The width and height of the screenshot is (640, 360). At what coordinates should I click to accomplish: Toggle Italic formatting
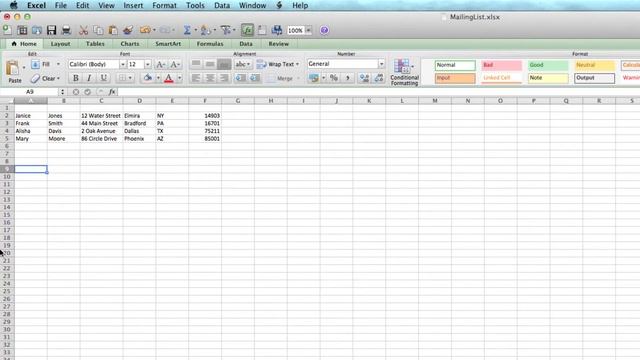tap(89, 78)
